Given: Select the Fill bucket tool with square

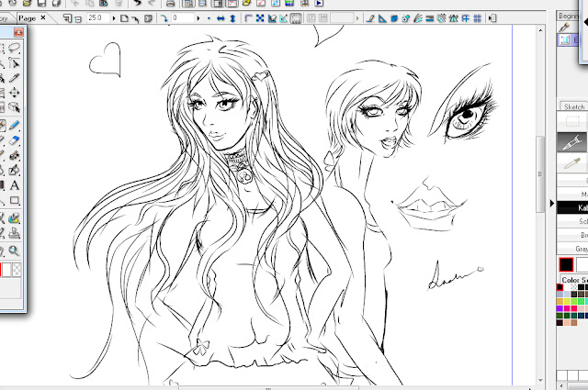Looking at the screenshot, I should click(x=15, y=171).
